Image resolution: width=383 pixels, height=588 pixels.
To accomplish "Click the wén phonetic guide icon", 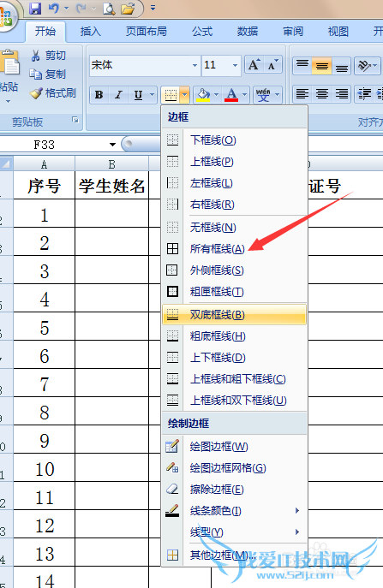I will coord(263,94).
